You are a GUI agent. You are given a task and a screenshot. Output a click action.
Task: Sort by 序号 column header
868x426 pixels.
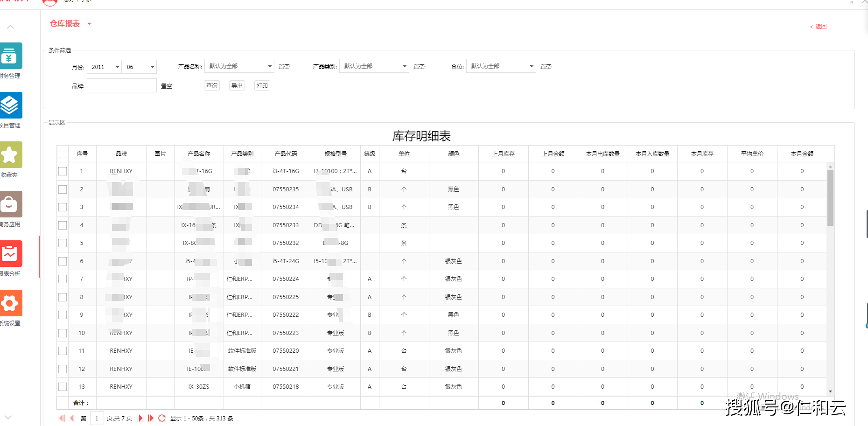point(82,154)
